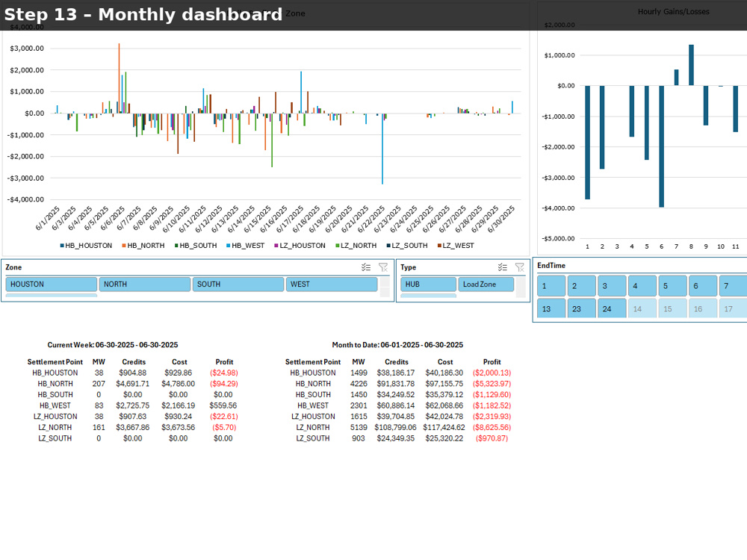The width and height of the screenshot is (747, 560).
Task: Click LZ_NORTH legend entry
Action: point(356,246)
